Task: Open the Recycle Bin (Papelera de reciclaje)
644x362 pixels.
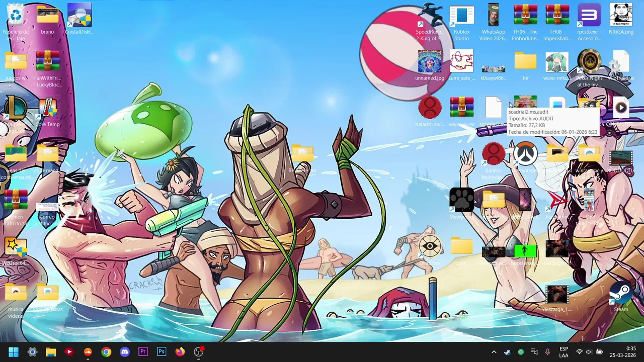Action: (x=16, y=21)
